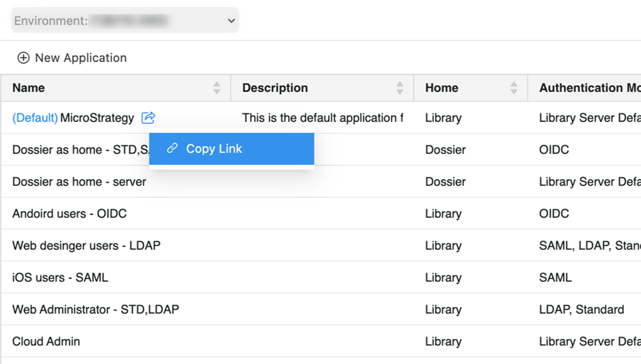Click the default application description cell
This screenshot has width=641, height=364.
322,118
